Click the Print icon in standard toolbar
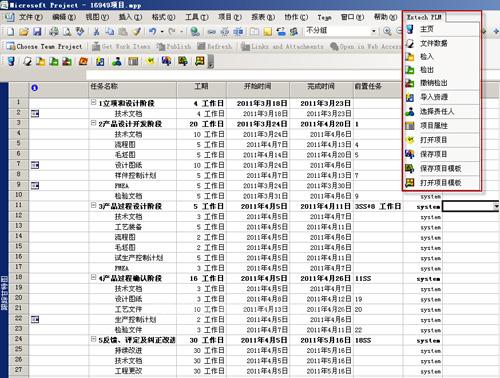Screen dimensions: 500x378 [54, 31]
